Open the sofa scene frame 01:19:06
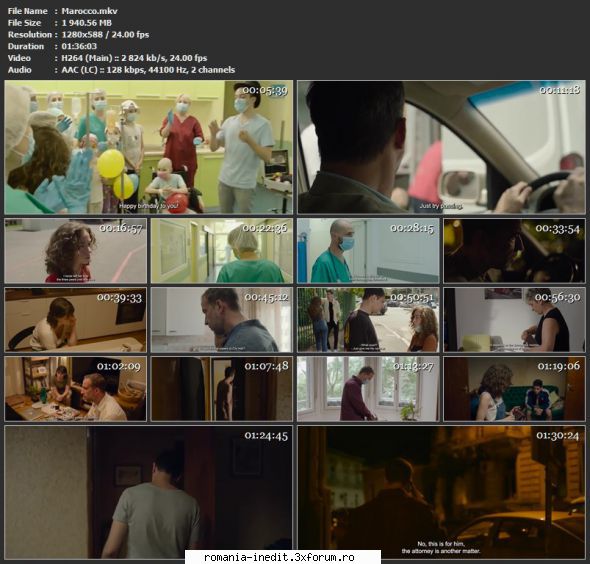The width and height of the screenshot is (590, 564). click(514, 389)
